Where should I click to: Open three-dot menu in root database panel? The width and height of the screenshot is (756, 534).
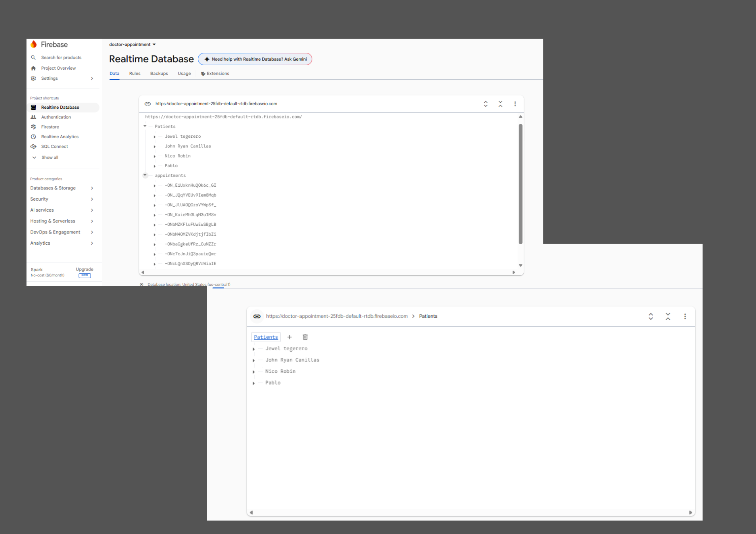click(515, 104)
